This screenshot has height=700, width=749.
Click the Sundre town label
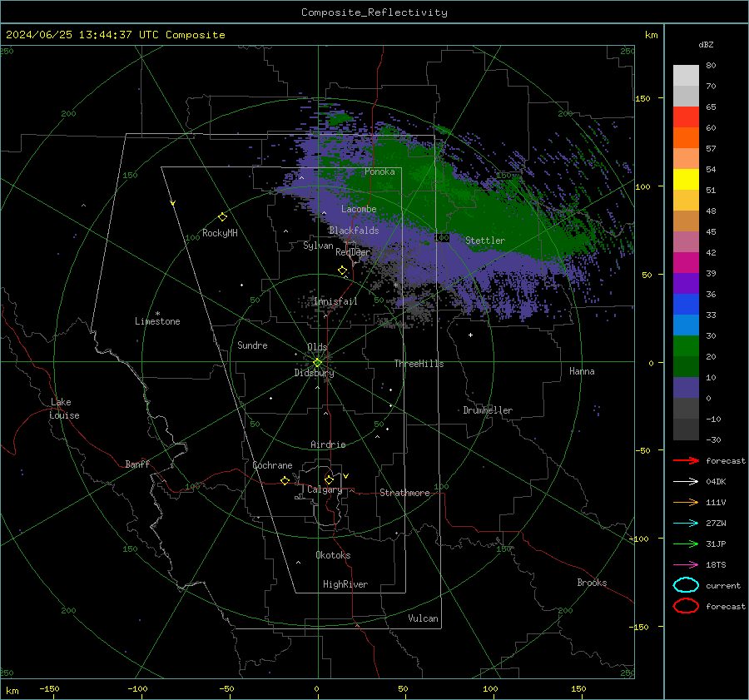pyautogui.click(x=252, y=345)
